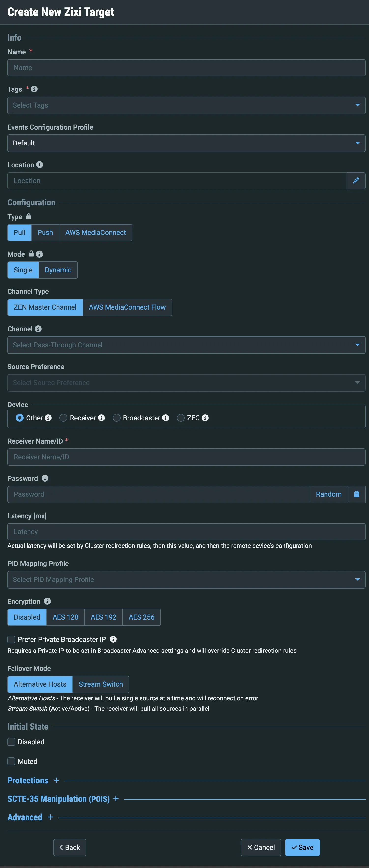Screen dimensions: 369x868
Task: Expand the Protections section
Action: pyautogui.click(x=56, y=781)
